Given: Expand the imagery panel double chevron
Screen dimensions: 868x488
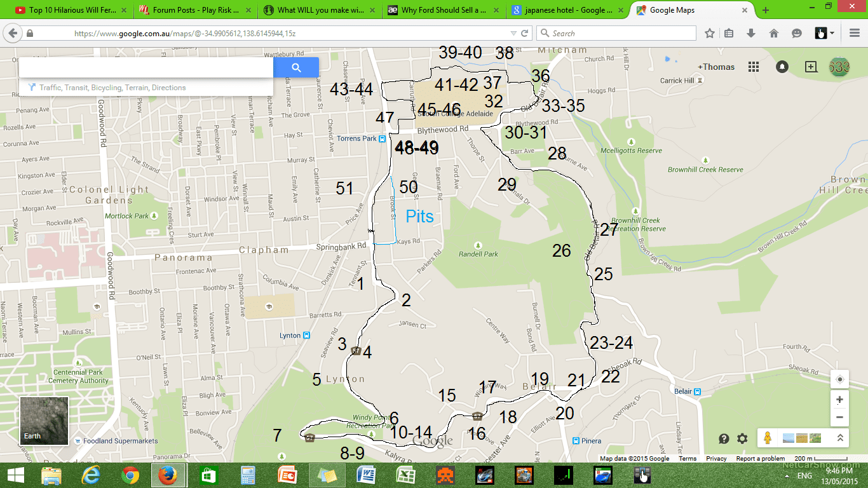Looking at the screenshot, I should tap(839, 438).
